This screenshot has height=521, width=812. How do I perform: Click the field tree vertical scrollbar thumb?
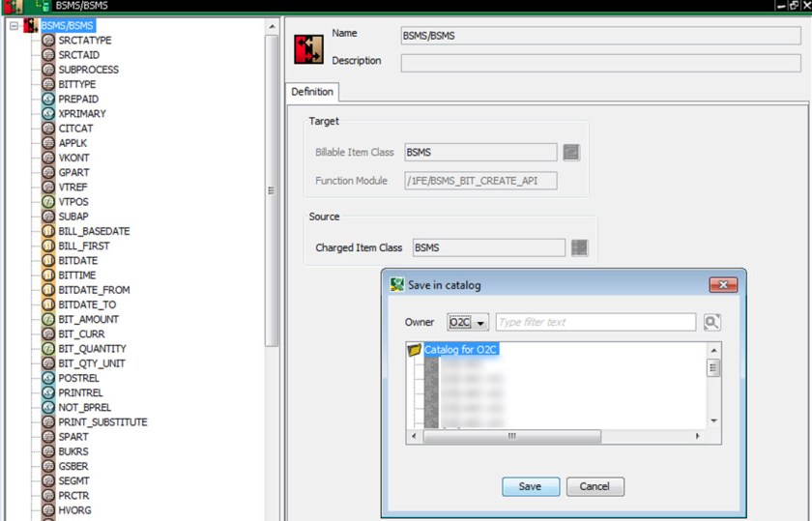coord(272,190)
